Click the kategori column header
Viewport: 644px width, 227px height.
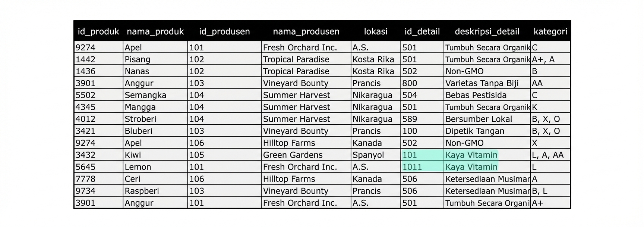click(x=550, y=32)
